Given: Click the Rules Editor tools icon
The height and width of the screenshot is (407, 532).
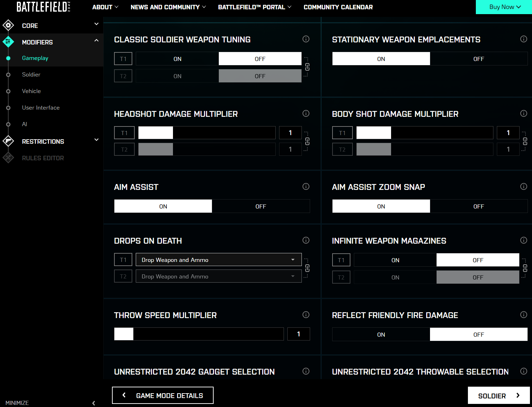Looking at the screenshot, I should click(8, 157).
